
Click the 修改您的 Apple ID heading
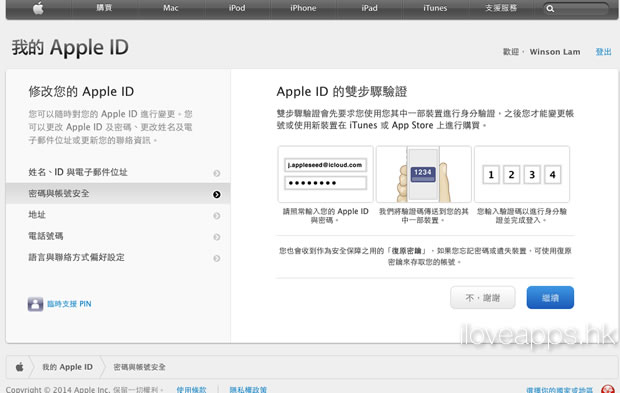tap(81, 92)
